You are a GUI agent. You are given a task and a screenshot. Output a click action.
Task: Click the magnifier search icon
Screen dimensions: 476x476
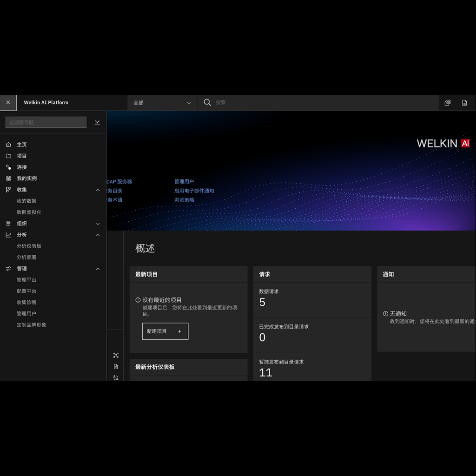[207, 103]
